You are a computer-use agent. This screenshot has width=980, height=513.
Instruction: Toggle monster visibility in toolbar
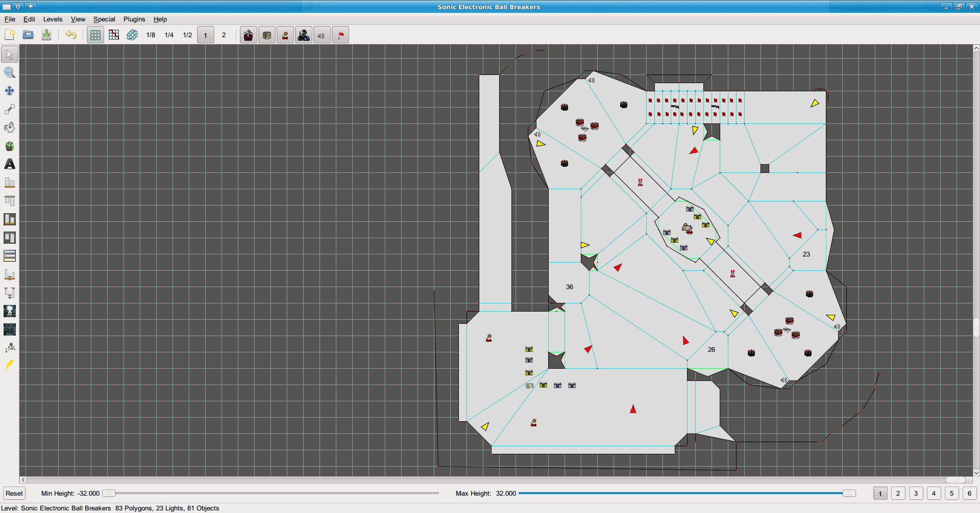(249, 35)
